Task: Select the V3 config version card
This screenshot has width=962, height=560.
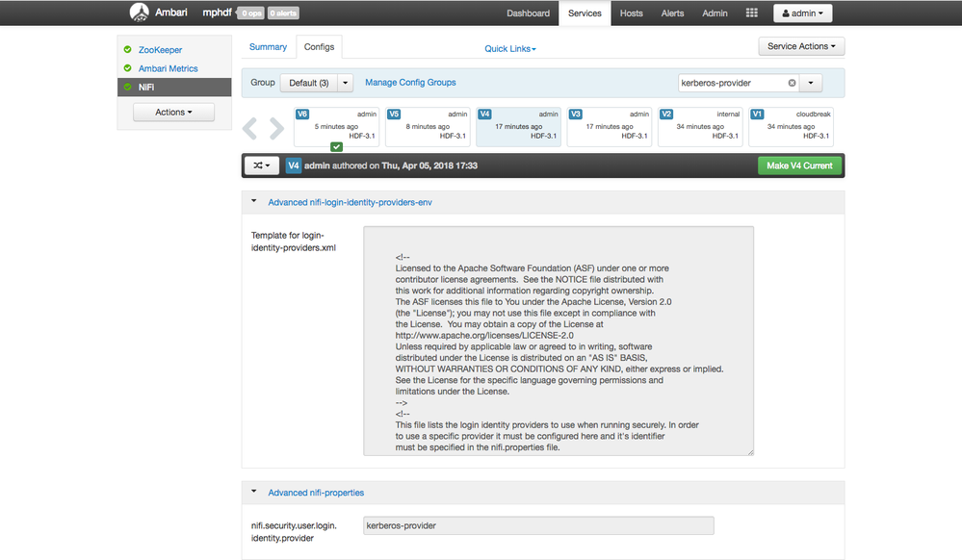Action: pyautogui.click(x=610, y=127)
